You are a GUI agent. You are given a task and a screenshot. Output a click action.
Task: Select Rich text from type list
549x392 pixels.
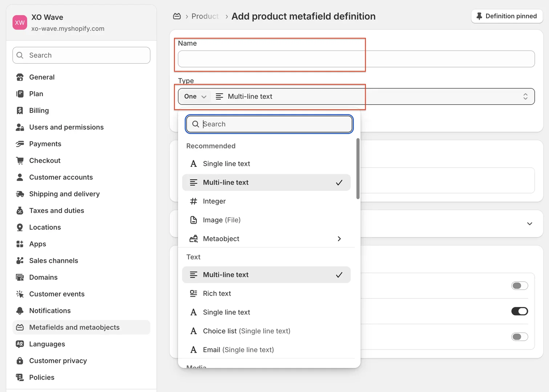217,294
